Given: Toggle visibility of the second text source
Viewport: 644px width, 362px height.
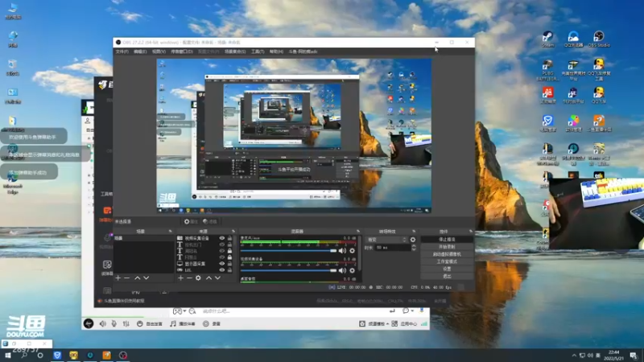Looking at the screenshot, I should [x=222, y=251].
